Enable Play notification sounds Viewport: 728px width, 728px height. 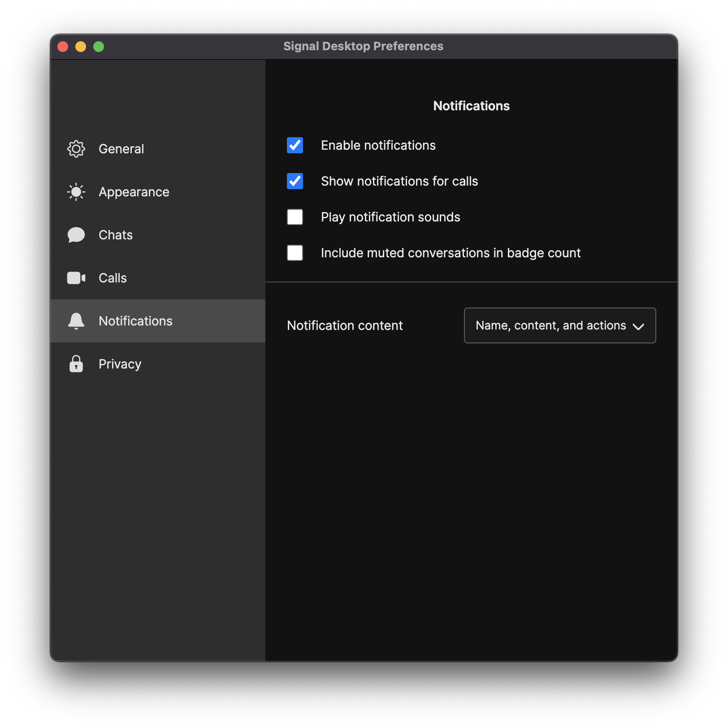[x=295, y=217]
